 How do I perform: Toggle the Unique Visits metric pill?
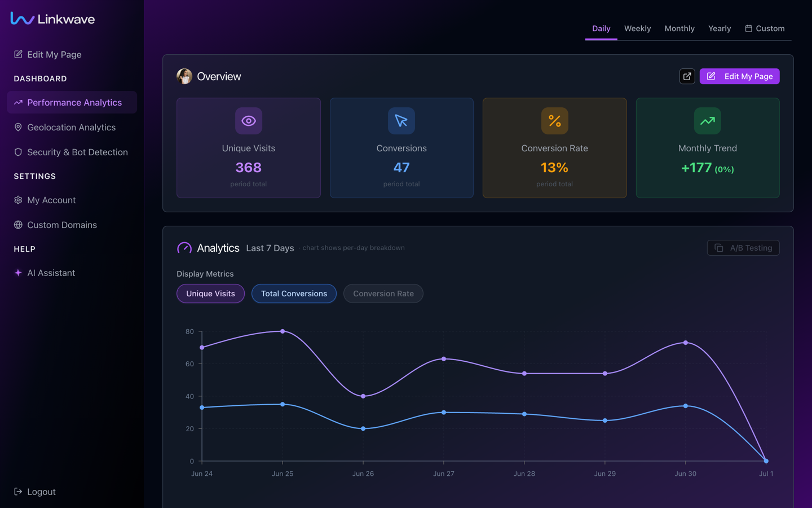(210, 294)
